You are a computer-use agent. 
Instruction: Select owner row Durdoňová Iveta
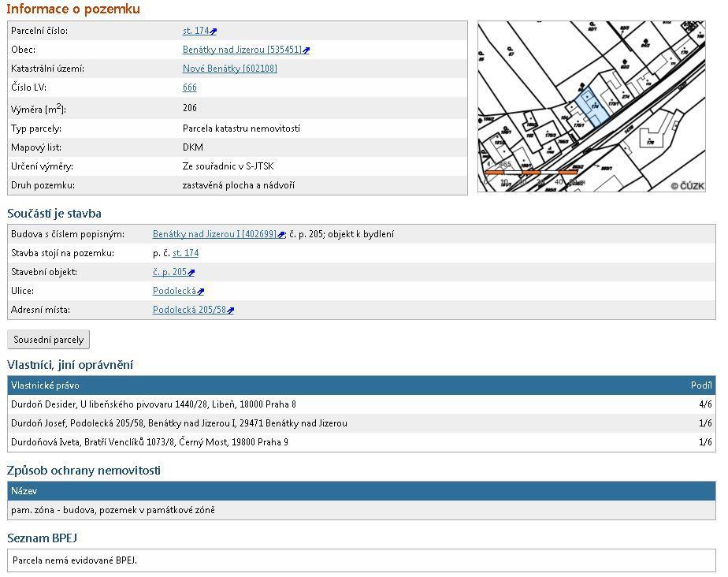tap(361, 442)
